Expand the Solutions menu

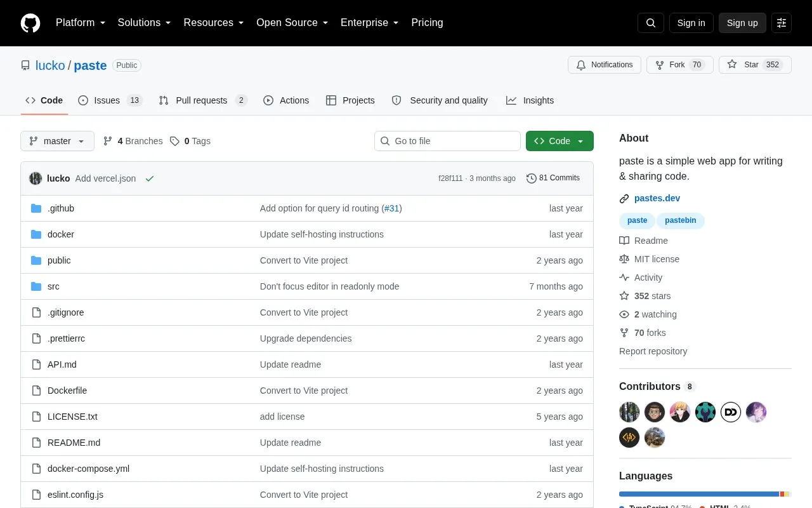click(x=145, y=23)
